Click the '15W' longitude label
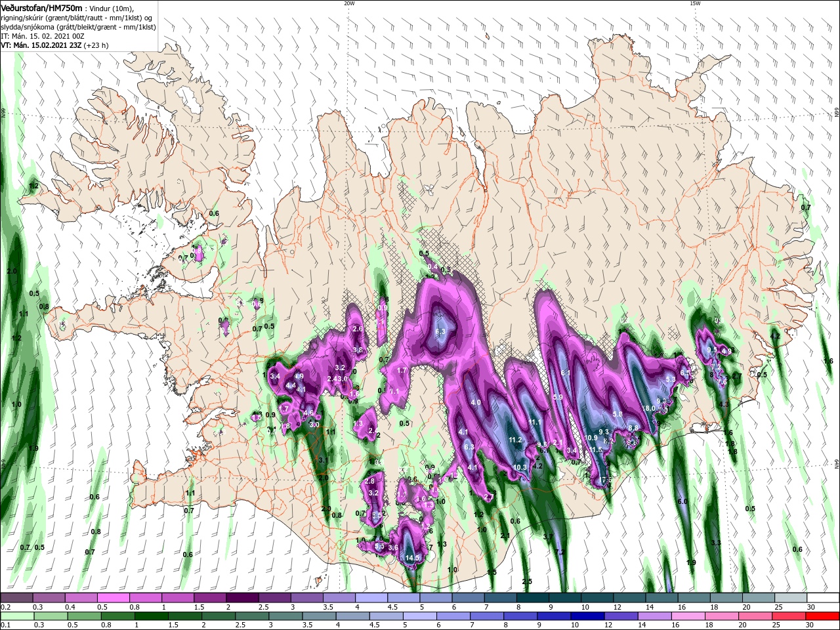Screen dimensions: 840x630 tap(695, 3)
